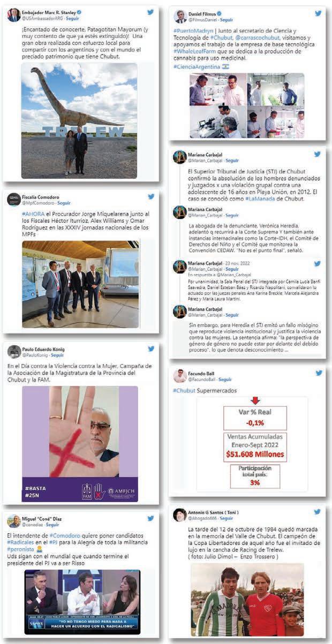Viewport: 332px width, 644px height.
Task: Follow @USAmbassadorARG via Seguir link
Action: tap(72, 18)
